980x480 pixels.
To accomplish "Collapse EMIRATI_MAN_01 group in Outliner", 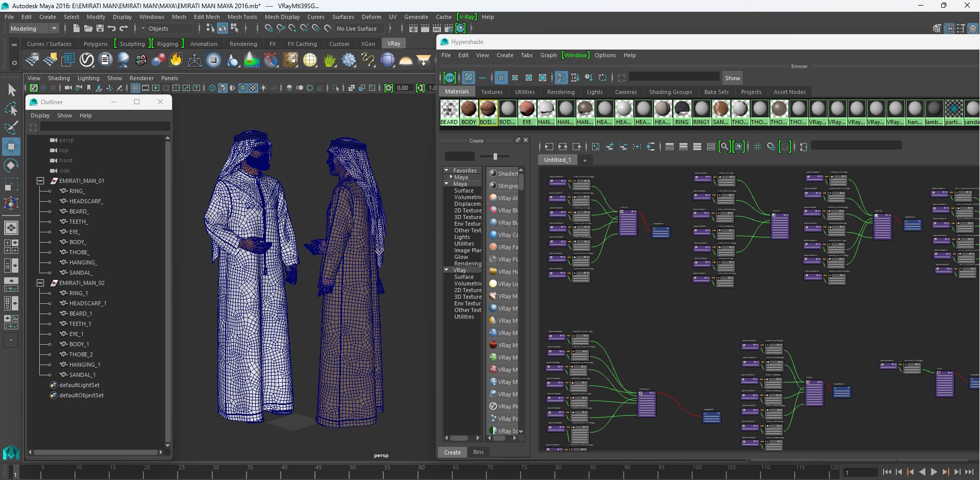I will coord(40,181).
